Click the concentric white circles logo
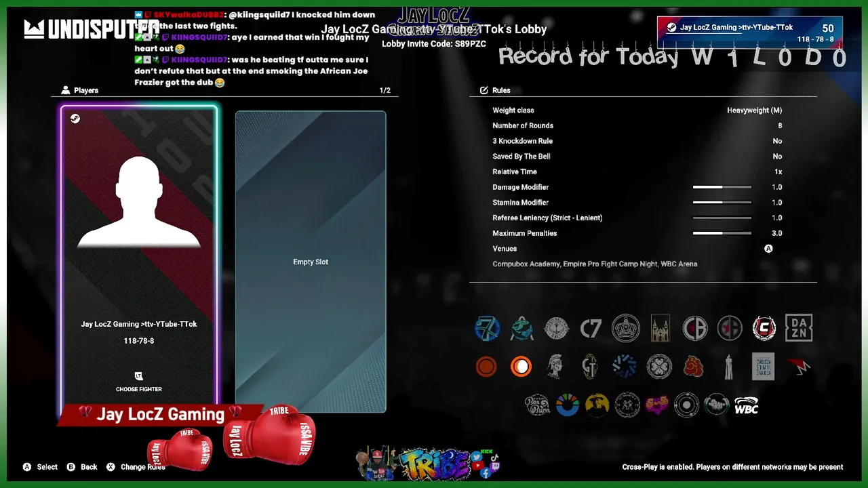The image size is (868, 488). (x=686, y=405)
